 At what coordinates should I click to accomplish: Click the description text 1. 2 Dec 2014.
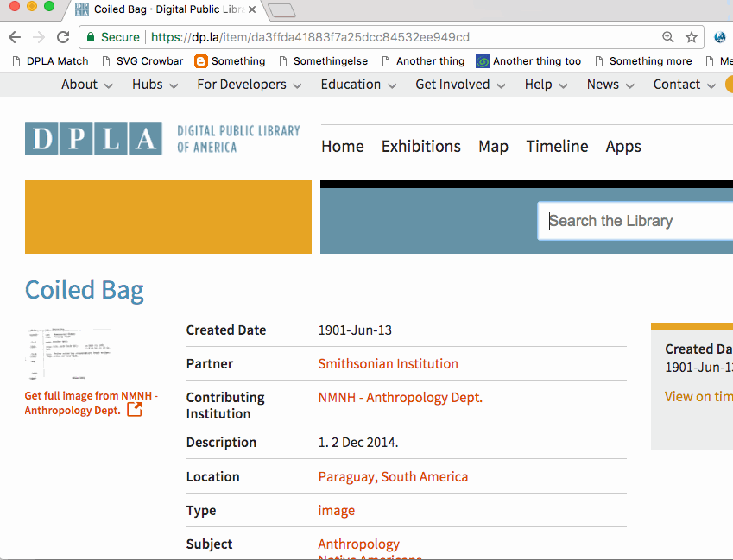click(358, 443)
